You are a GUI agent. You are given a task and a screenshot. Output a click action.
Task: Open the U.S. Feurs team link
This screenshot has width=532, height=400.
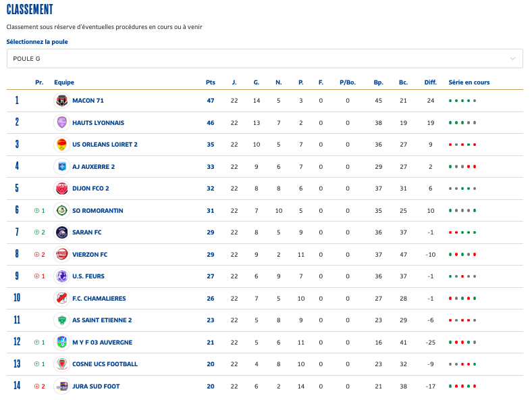(88, 276)
